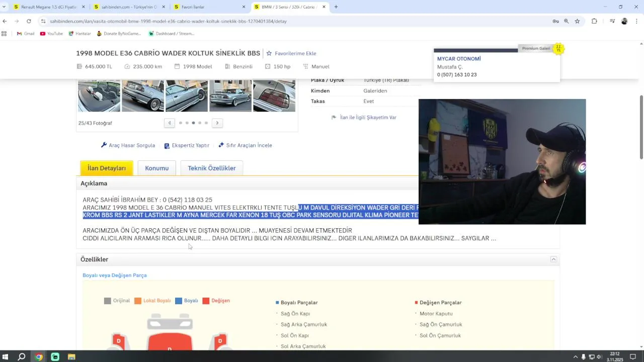
Task: Select the third gallery pagination dot
Action: click(x=193, y=123)
